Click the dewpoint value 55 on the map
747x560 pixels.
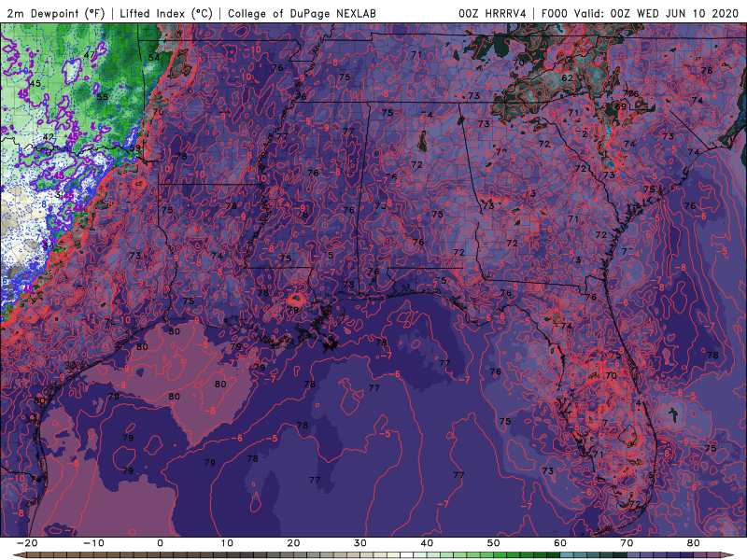pyautogui.click(x=103, y=97)
